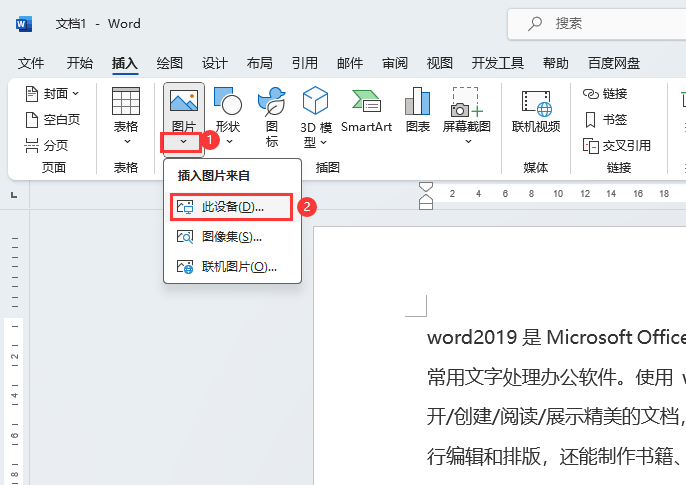Image resolution: width=686 pixels, height=485 pixels.
Task: Click the This Device menu icon
Action: (x=185, y=207)
